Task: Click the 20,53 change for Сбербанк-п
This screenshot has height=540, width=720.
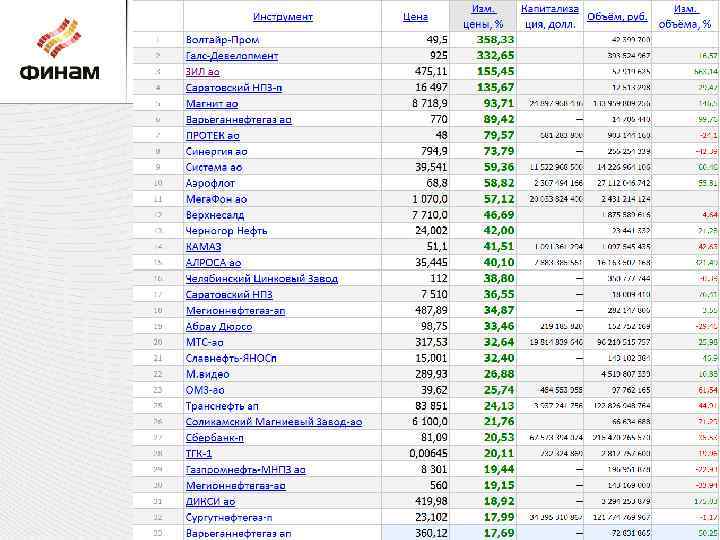Action: click(499, 438)
